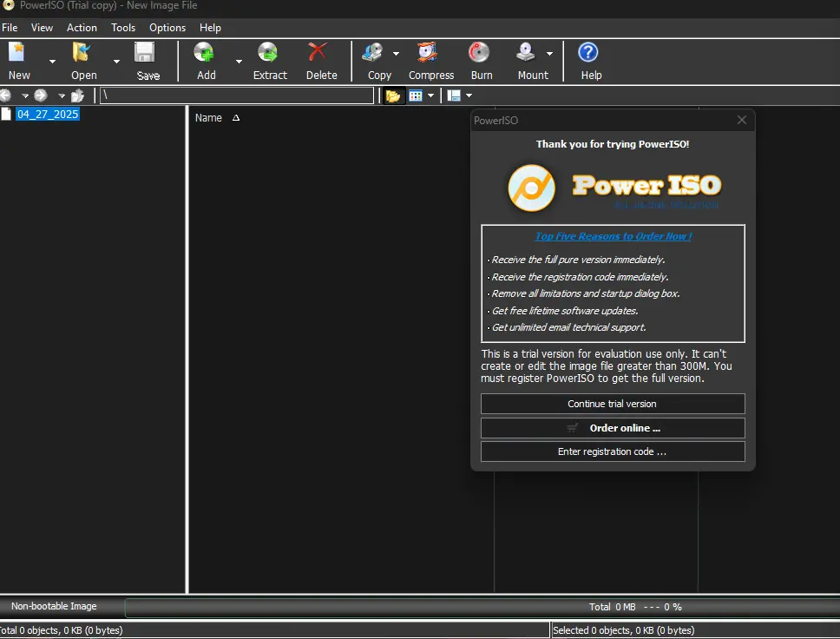This screenshot has width=840, height=639.
Task: Click Order online button
Action: tap(613, 428)
